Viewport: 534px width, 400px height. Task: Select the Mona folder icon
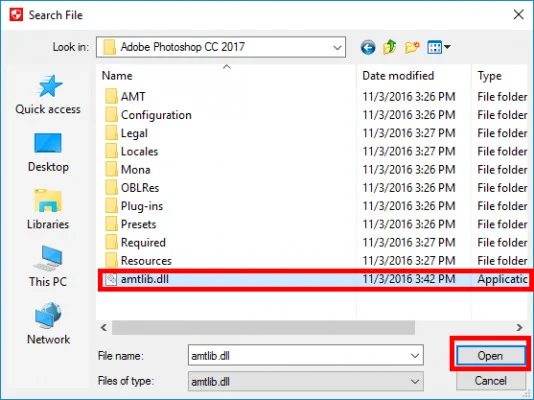(111, 169)
